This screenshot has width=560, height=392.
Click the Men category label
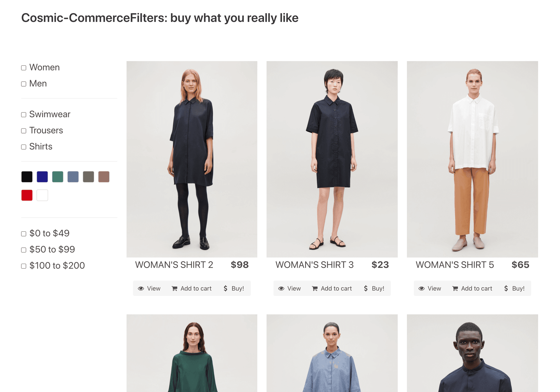coord(38,82)
